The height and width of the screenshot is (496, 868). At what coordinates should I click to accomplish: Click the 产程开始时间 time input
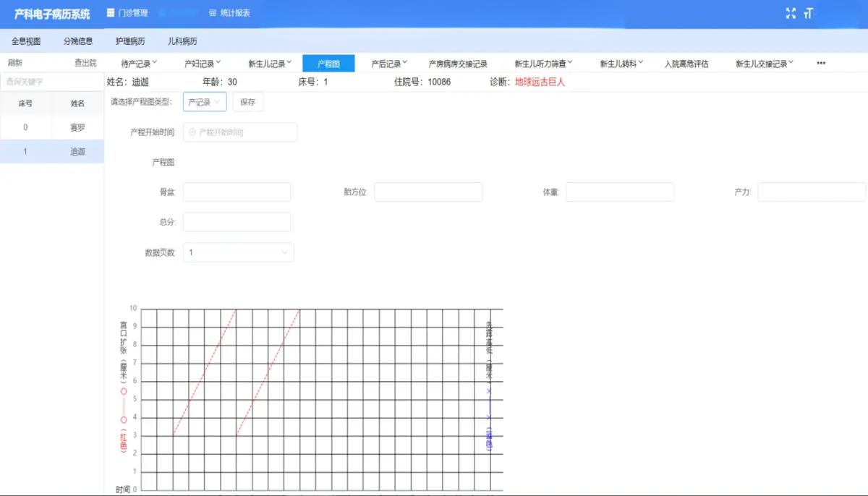coord(240,132)
